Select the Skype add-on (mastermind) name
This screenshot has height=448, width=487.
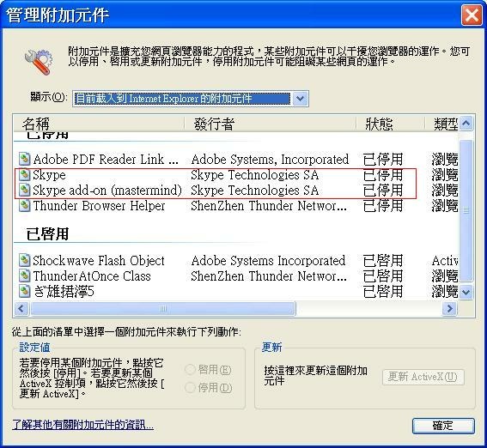(x=107, y=191)
